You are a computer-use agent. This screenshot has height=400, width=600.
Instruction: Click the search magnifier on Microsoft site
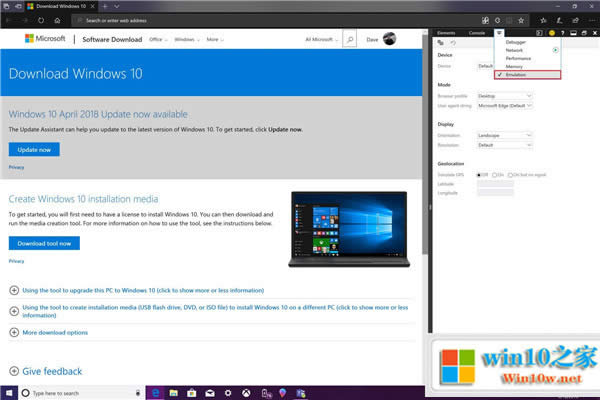349,40
